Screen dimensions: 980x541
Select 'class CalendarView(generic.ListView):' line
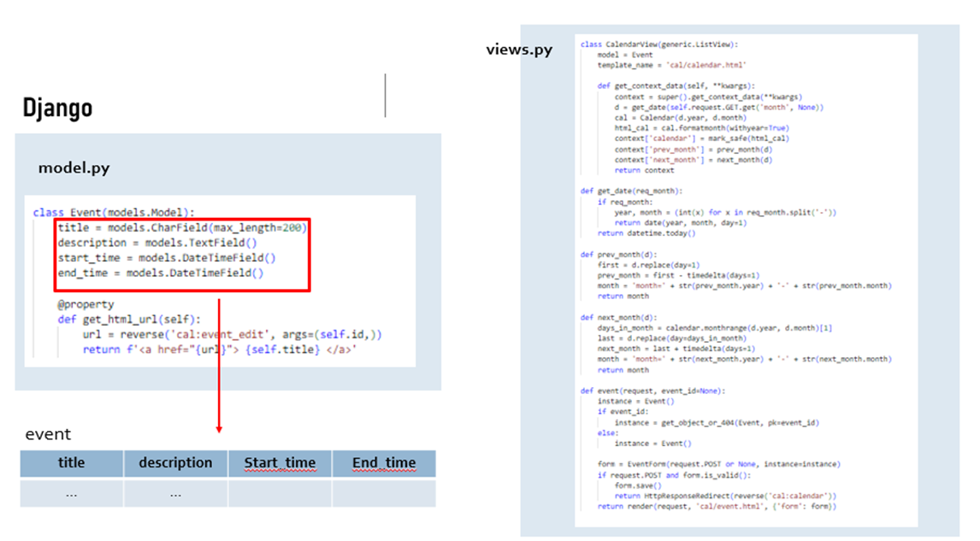pyautogui.click(x=659, y=44)
